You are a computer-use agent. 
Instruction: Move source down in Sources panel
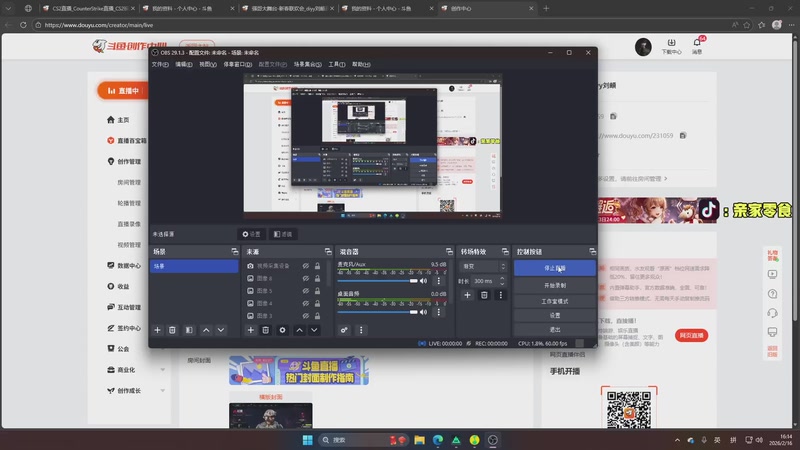[314, 330]
